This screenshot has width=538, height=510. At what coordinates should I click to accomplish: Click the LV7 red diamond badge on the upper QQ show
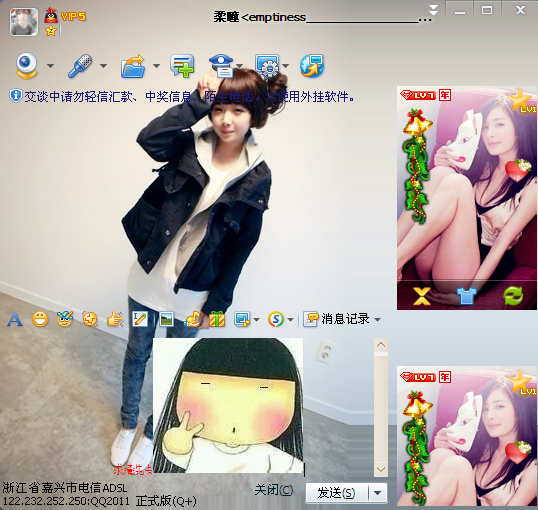(x=418, y=95)
